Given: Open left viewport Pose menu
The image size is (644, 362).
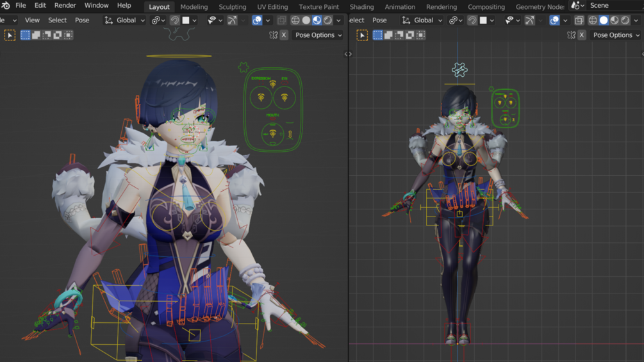Looking at the screenshot, I should point(82,20).
